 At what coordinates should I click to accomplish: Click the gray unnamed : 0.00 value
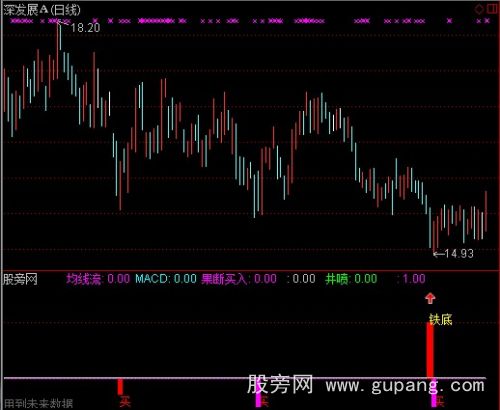[301, 279]
